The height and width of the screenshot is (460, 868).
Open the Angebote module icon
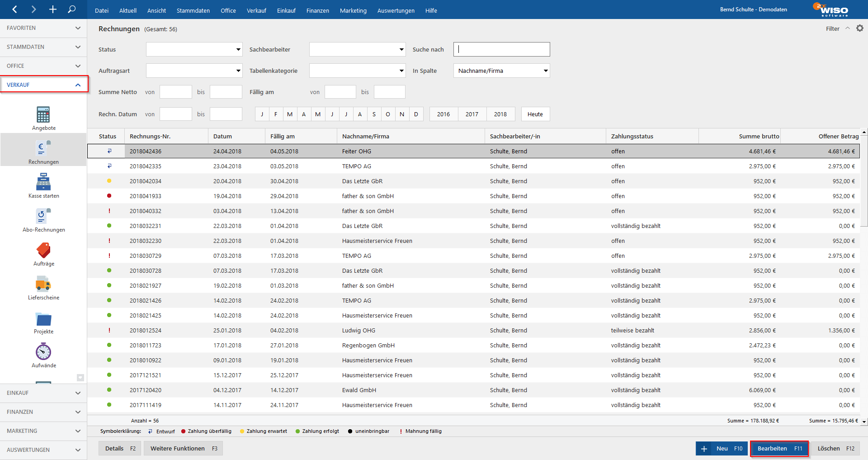click(x=43, y=115)
